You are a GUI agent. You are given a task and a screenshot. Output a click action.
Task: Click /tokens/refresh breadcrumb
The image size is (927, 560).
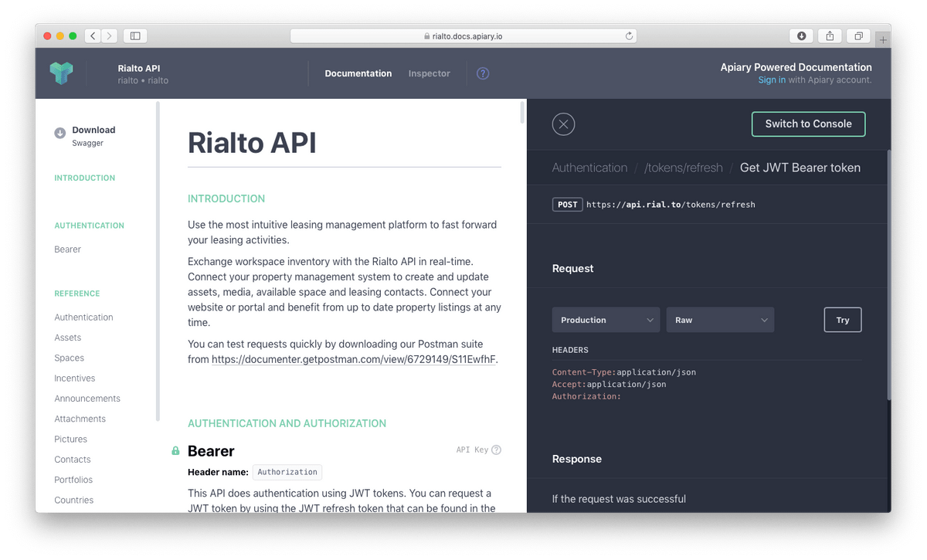coord(684,168)
